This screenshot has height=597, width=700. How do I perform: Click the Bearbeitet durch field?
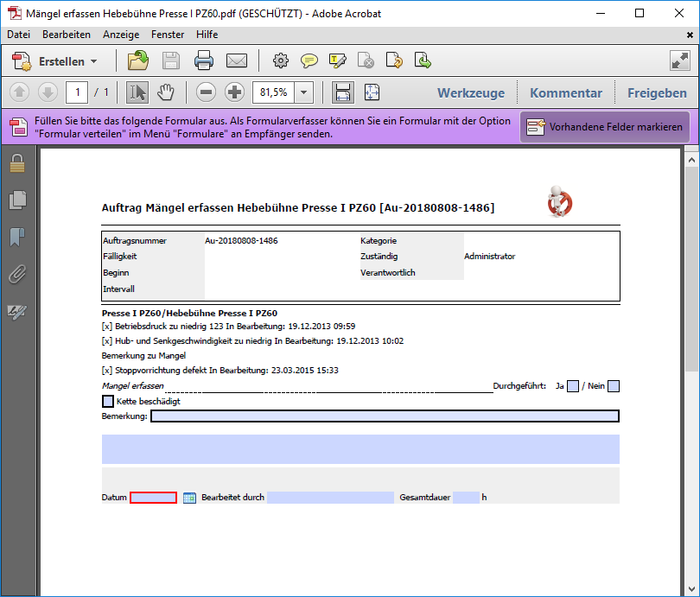(x=330, y=497)
